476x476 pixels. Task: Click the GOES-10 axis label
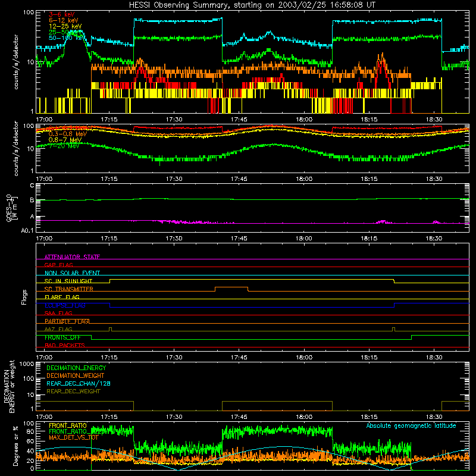(x=9, y=208)
